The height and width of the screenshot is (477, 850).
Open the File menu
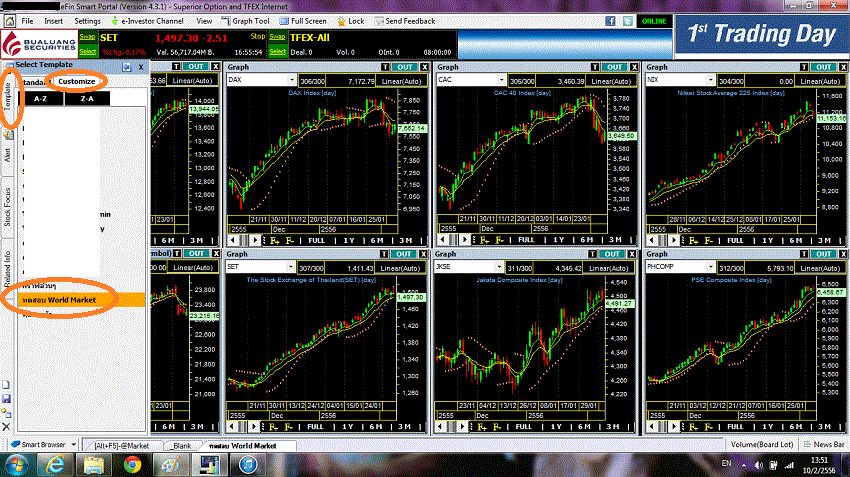pyautogui.click(x=27, y=21)
